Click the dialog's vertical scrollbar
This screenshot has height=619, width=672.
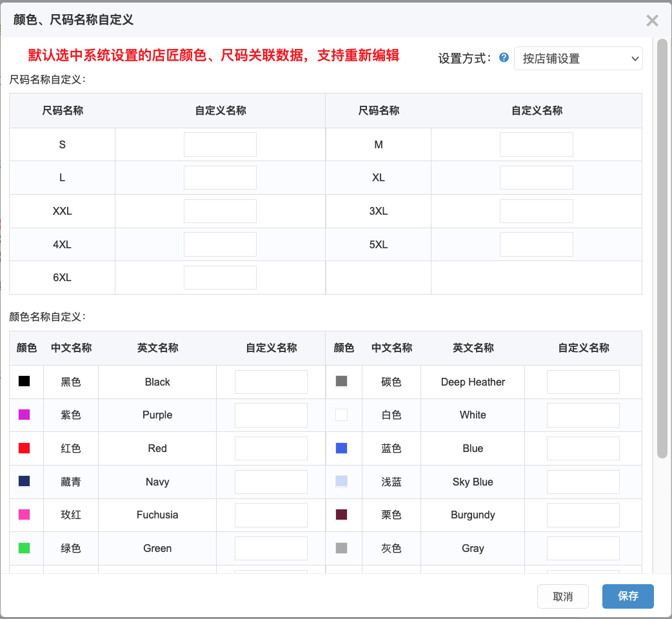coord(662,248)
